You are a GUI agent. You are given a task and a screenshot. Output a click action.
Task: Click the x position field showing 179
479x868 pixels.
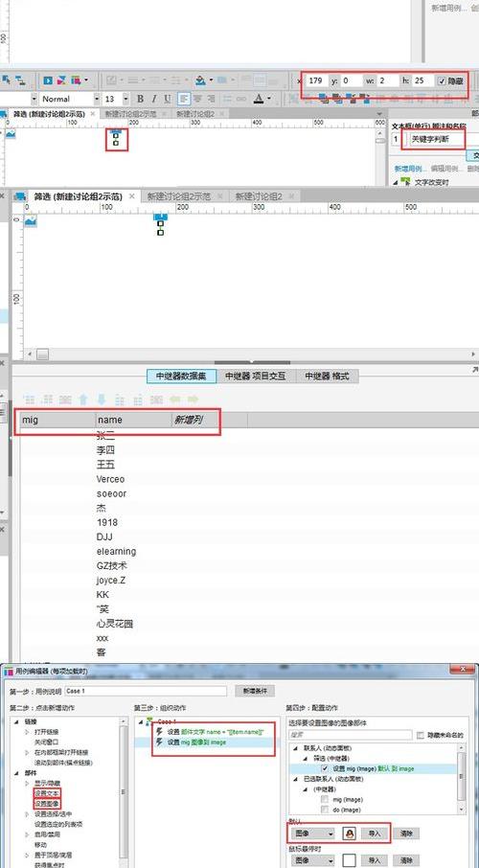coord(317,80)
